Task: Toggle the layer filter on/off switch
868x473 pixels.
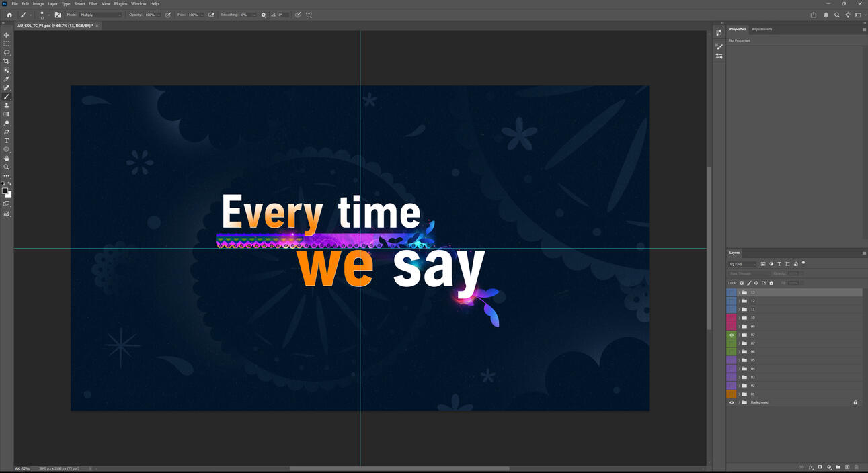Action: [803, 263]
